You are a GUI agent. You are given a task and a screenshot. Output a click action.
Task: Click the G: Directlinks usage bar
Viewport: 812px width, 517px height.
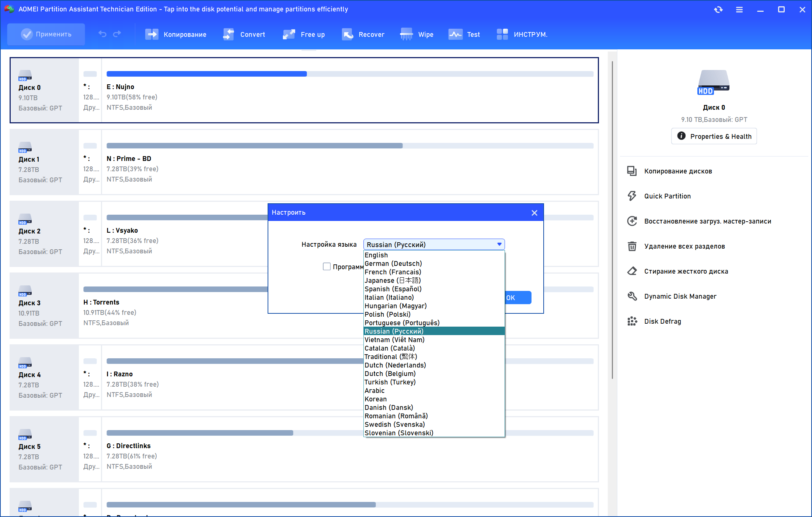(350, 433)
